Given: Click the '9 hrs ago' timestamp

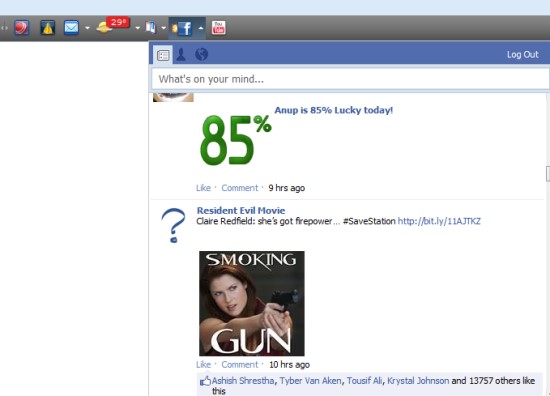Looking at the screenshot, I should (x=287, y=188).
